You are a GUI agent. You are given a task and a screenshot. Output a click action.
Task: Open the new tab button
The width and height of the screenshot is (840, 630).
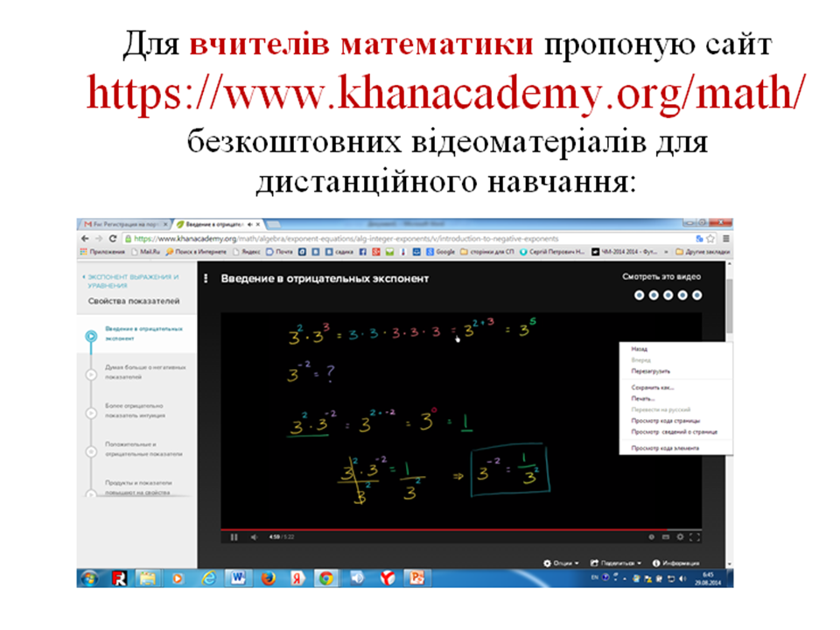tap(273, 224)
